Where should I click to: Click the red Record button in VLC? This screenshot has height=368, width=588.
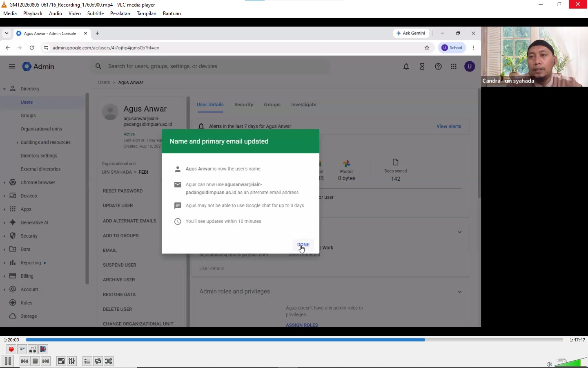click(x=11, y=349)
